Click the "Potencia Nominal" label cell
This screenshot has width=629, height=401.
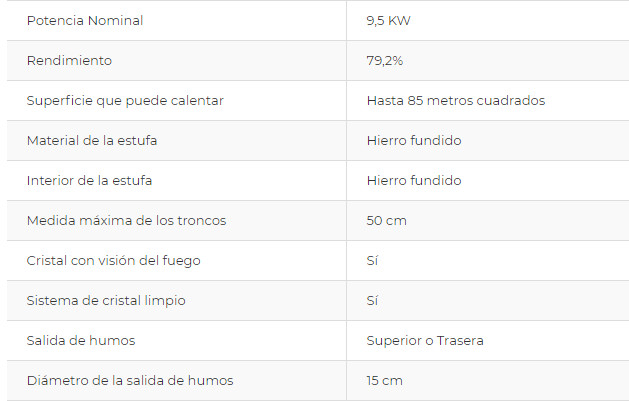click(x=85, y=20)
